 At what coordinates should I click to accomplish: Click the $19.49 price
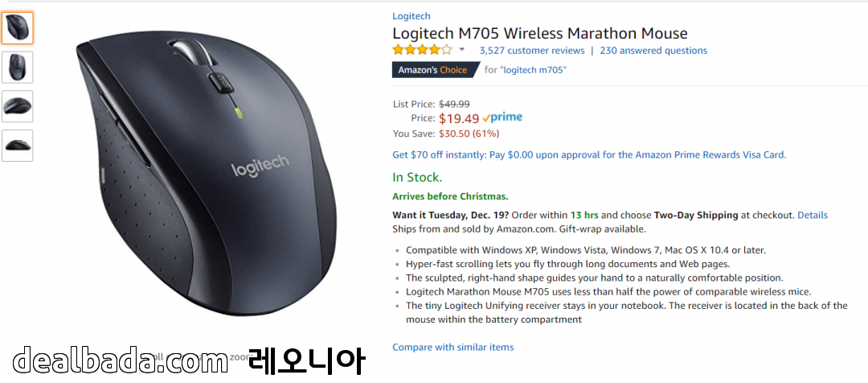tap(458, 119)
